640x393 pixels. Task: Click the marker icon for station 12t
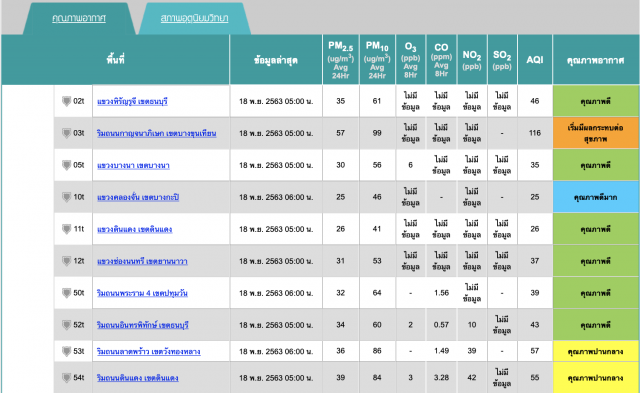(67, 261)
